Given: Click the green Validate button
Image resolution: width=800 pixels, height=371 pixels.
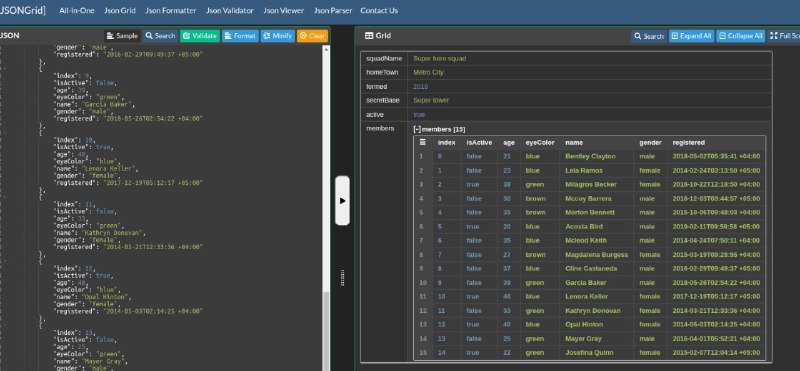Looking at the screenshot, I should click(199, 36).
